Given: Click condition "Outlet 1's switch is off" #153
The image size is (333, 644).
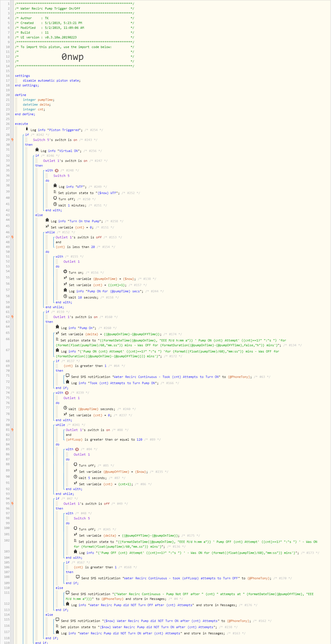Looking at the screenshot, I should [x=79, y=237].
